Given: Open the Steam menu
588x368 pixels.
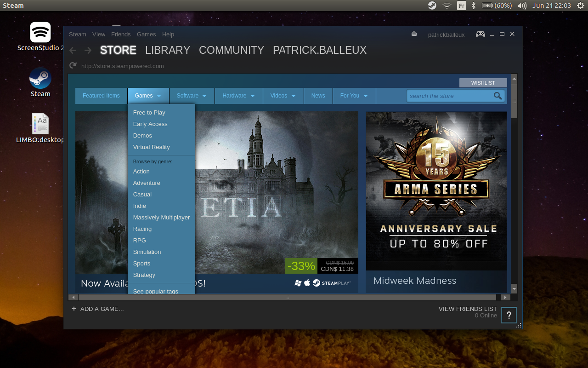Looking at the screenshot, I should tap(78, 34).
